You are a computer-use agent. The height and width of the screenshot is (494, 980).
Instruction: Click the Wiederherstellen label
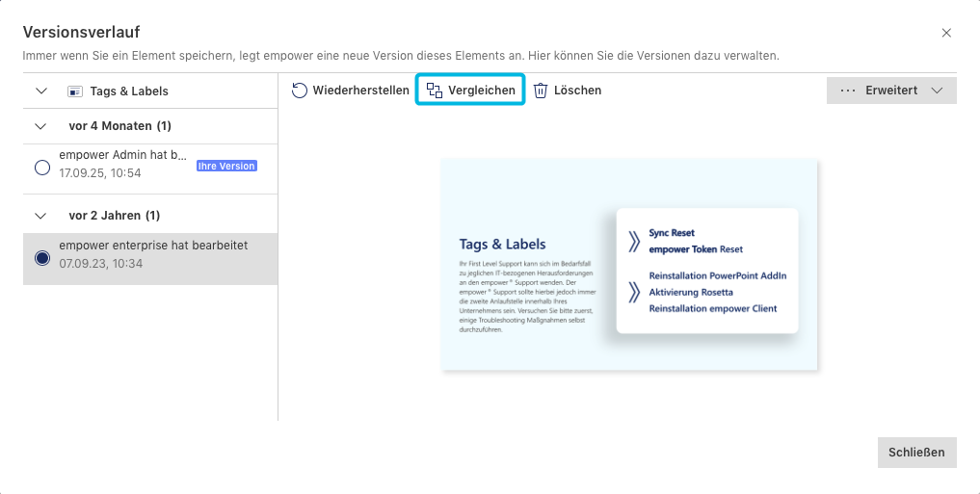pos(360,91)
